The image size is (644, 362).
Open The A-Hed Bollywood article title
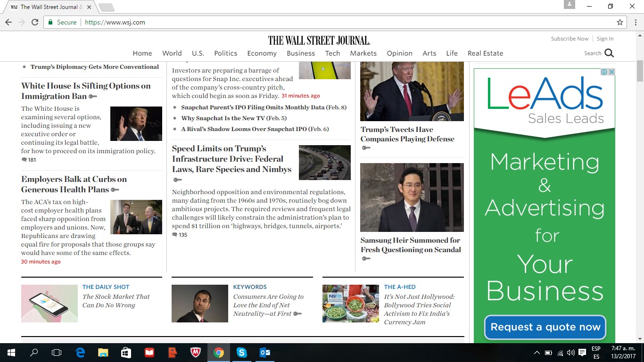click(419, 310)
